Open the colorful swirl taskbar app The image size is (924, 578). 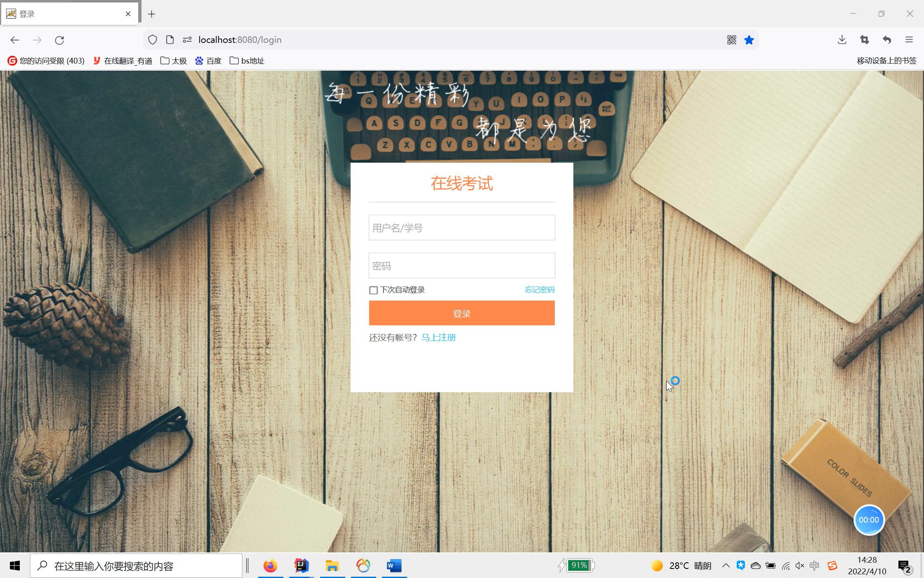363,566
